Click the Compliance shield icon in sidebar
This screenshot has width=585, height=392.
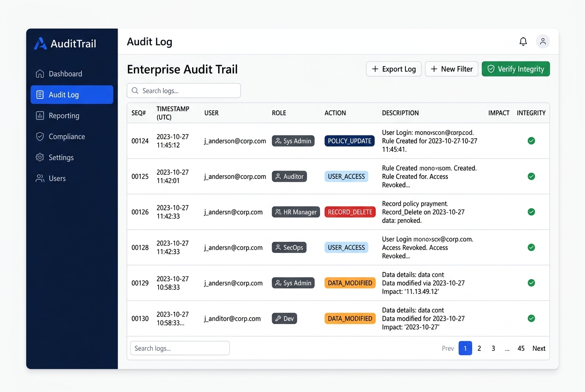pyautogui.click(x=40, y=136)
